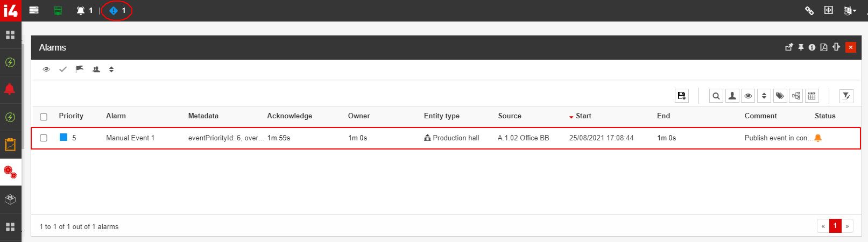The height and width of the screenshot is (242, 868).
Task: Open the clipboard report sidebar menu item
Action: coord(10,145)
